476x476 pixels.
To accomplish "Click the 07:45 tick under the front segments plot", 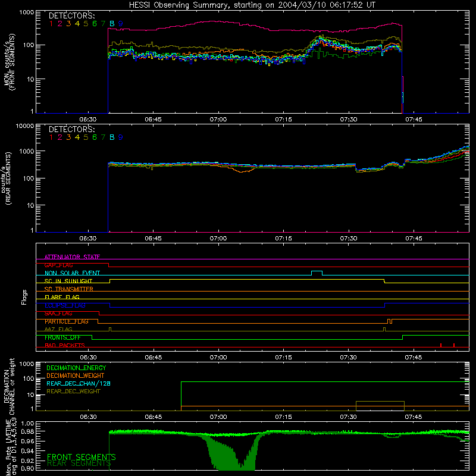I will point(414,120).
